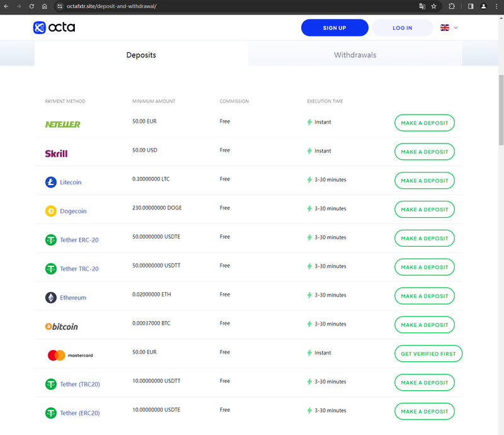Reload the page with refresh icon
The width and height of the screenshot is (504, 435).
31,6
